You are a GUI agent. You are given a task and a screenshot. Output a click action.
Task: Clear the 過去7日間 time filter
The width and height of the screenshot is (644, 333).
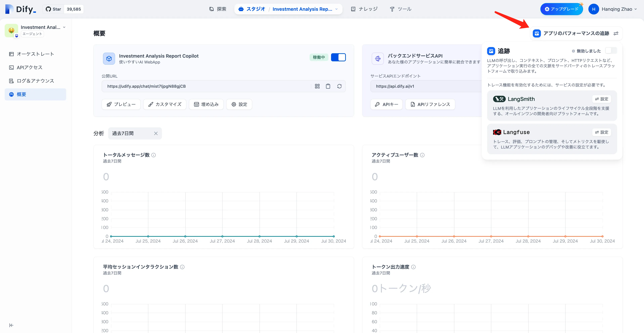156,134
